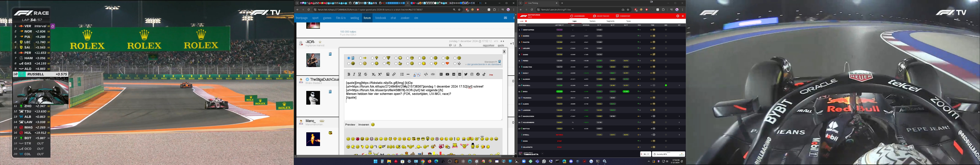Open the Segments tab in live timing
Viewport: 980px width, 165px height.
(611, 21)
